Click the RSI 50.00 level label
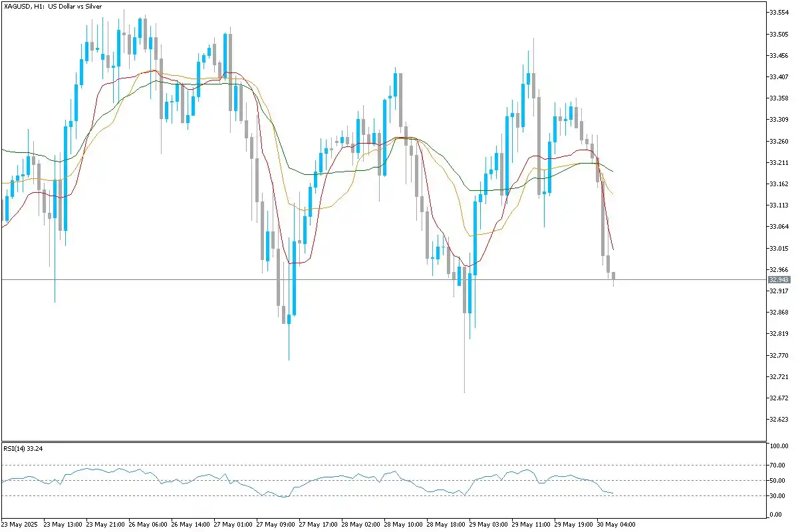This screenshot has height=532, width=798. pos(777,480)
